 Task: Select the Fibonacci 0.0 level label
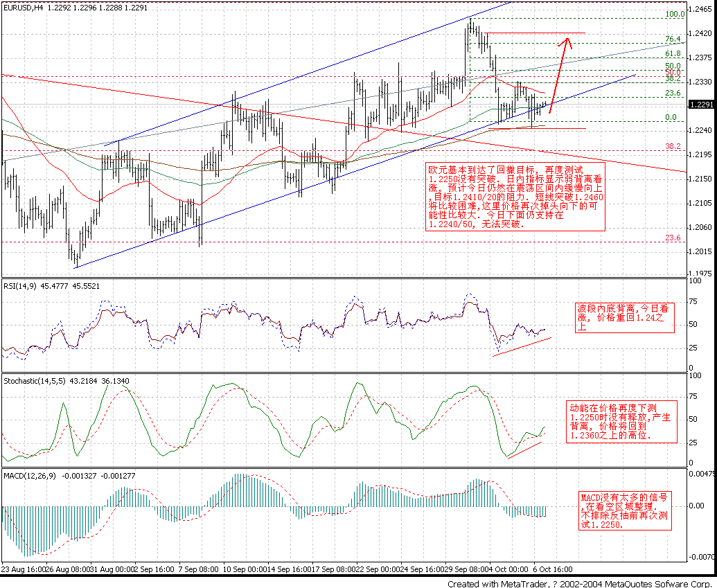pos(671,118)
